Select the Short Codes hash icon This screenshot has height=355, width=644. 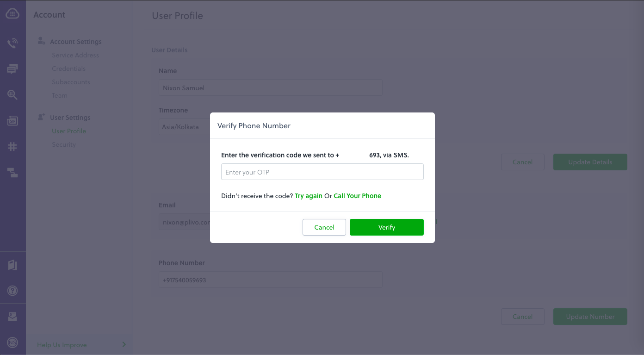pyautogui.click(x=13, y=146)
